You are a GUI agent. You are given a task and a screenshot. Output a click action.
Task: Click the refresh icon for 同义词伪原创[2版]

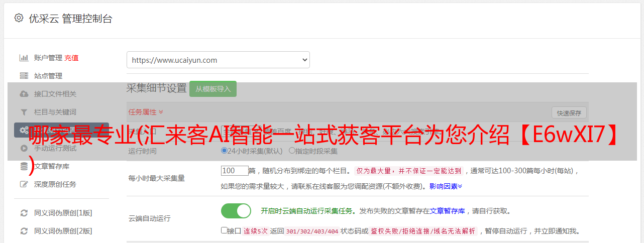24,231
